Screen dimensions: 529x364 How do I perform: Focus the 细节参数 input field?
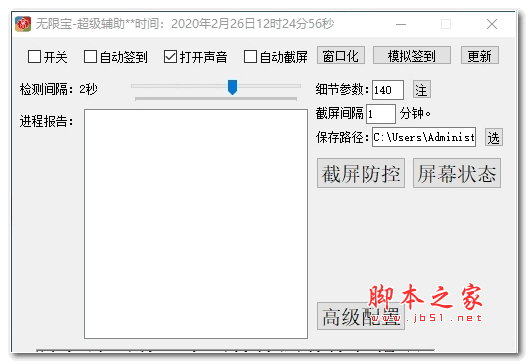coord(388,90)
